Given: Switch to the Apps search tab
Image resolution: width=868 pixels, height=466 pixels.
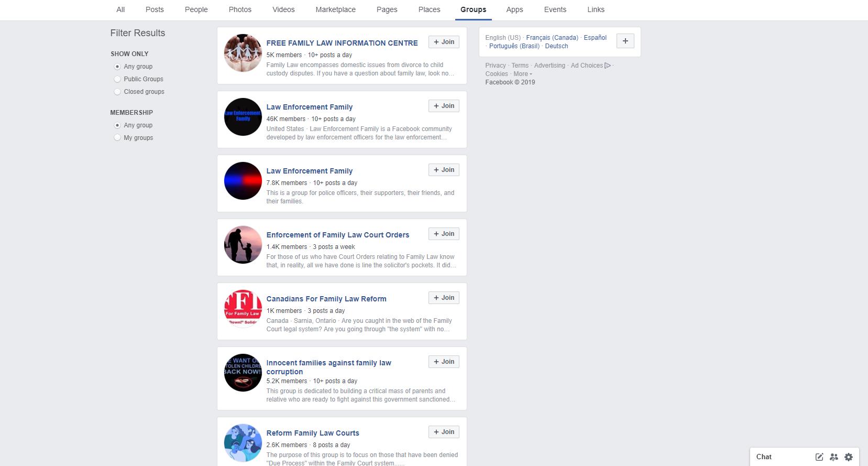Looking at the screenshot, I should 514,9.
